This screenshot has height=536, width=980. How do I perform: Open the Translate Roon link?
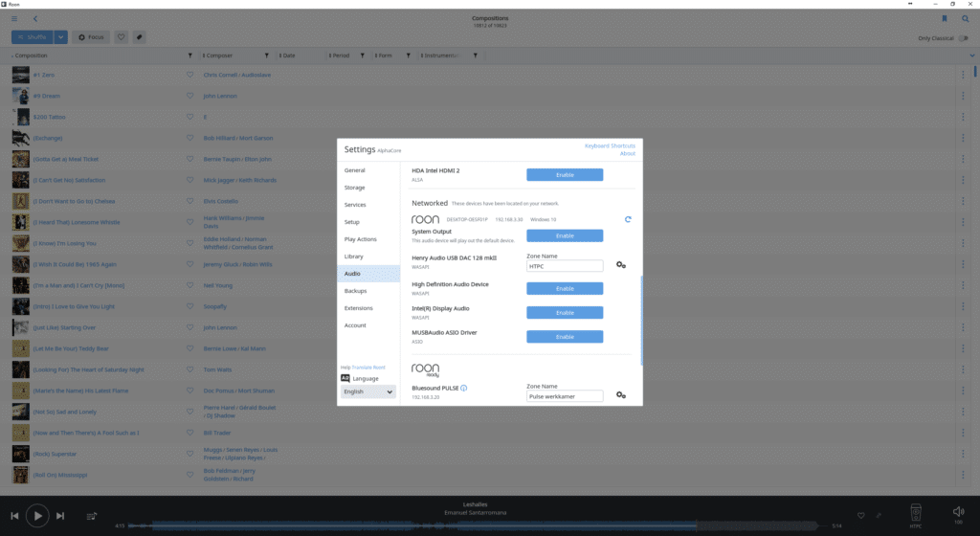point(368,368)
